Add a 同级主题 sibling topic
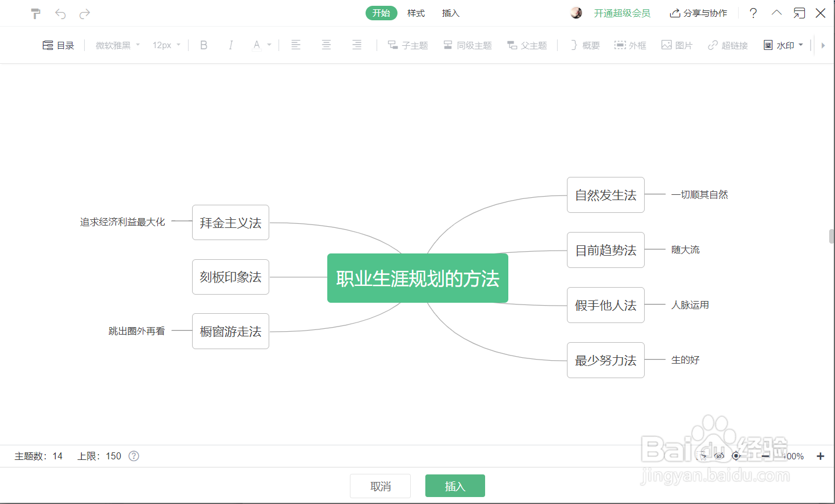The width and height of the screenshot is (835, 504). point(468,45)
